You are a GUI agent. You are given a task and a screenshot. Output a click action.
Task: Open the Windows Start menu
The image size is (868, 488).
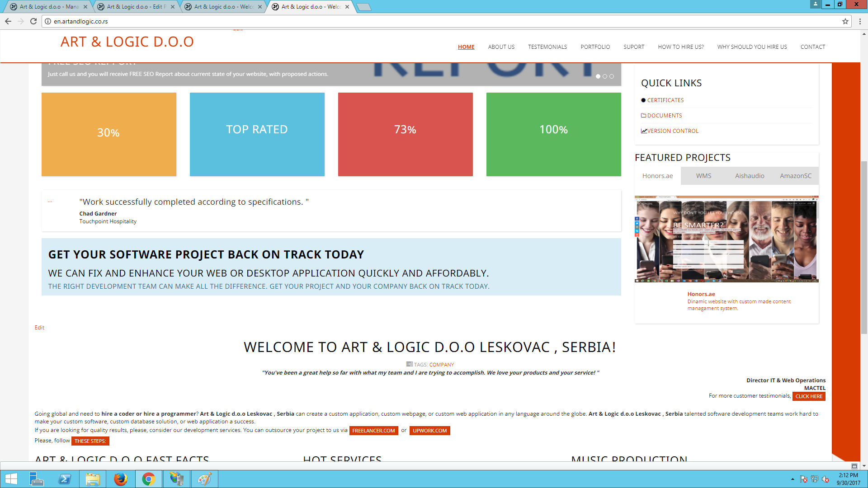(x=11, y=479)
